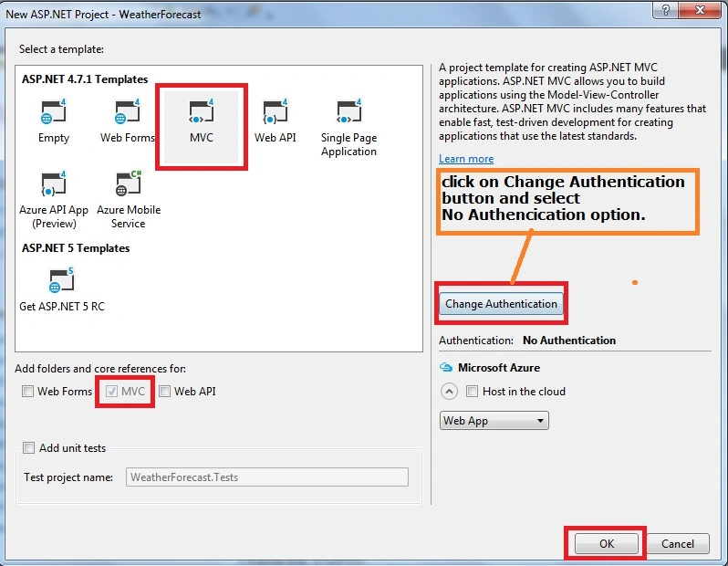This screenshot has height=566, width=728.
Task: Enable the Web Forms checkbox
Action: [28, 392]
